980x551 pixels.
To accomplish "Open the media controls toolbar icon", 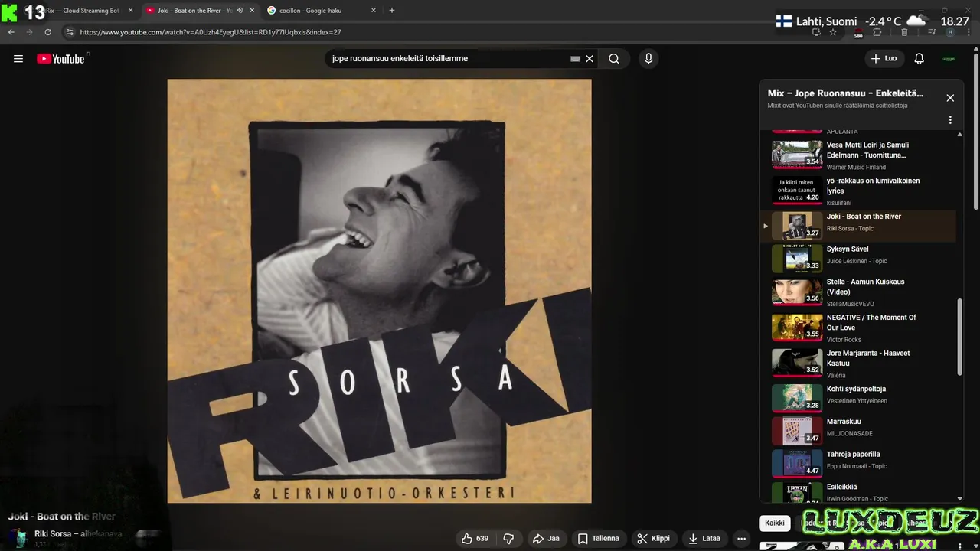I will (x=932, y=32).
